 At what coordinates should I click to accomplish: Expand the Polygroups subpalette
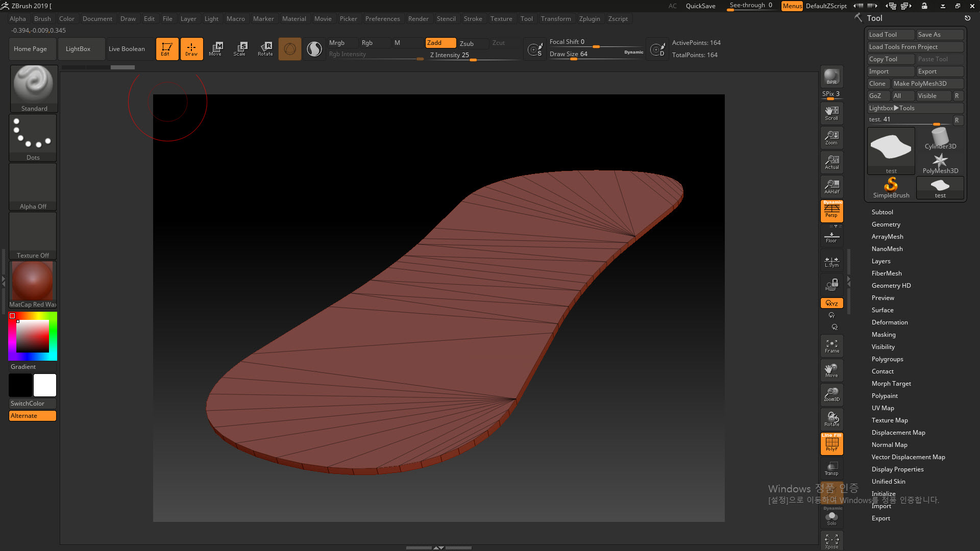coord(887,359)
